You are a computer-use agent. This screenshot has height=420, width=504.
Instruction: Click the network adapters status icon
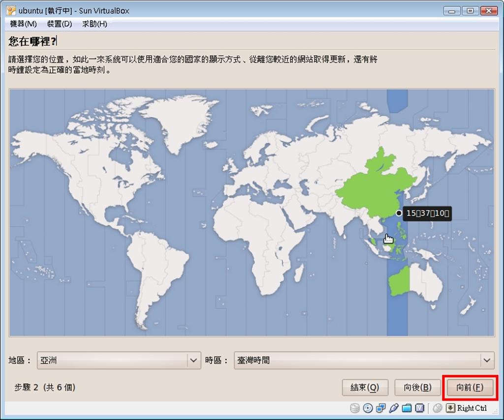pyautogui.click(x=381, y=408)
